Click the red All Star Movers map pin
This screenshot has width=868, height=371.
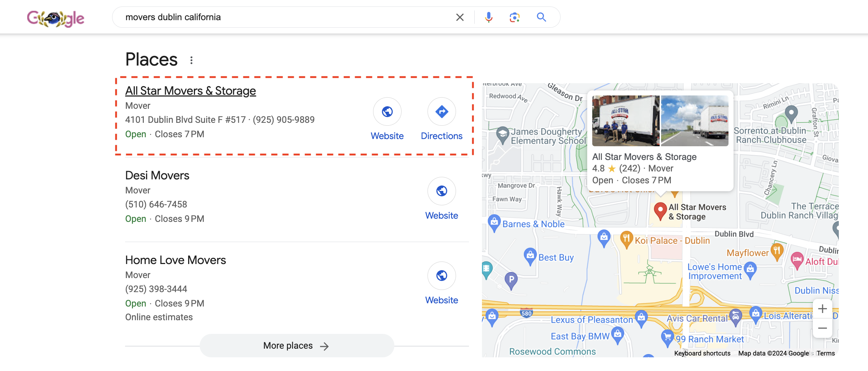(x=660, y=211)
